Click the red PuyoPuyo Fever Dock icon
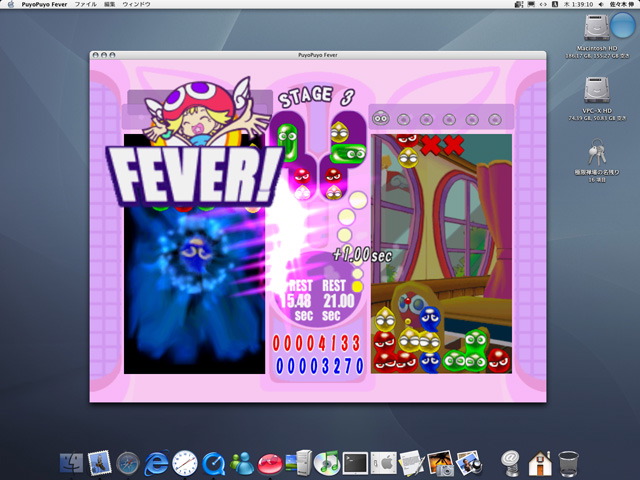Screen dimensions: 640x480 270,464
